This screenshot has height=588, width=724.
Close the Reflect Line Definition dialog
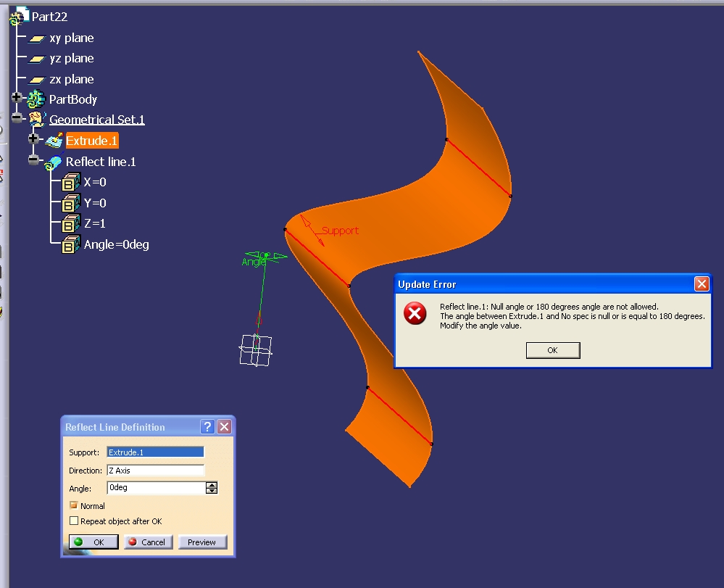[225, 426]
